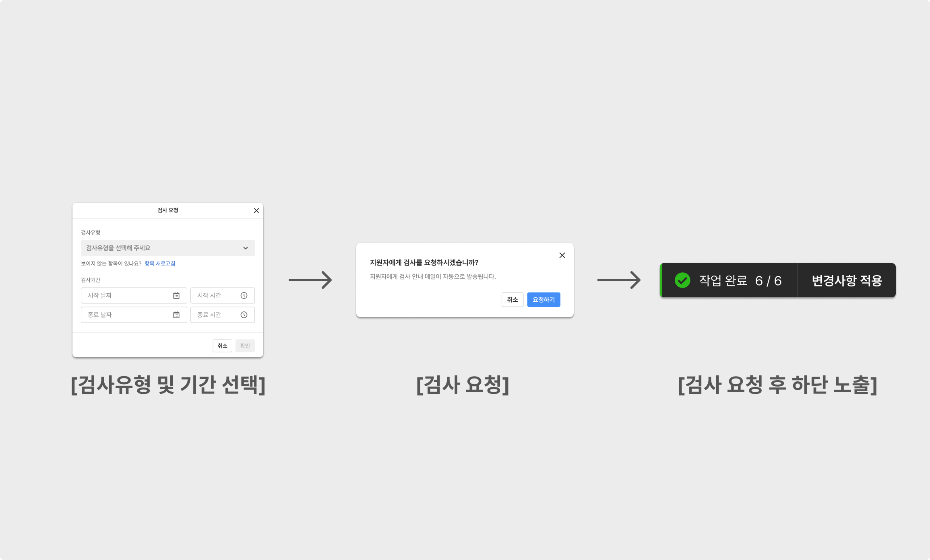Click the 항목 새로고침 link
Image resolution: width=930 pixels, height=560 pixels.
click(x=160, y=264)
